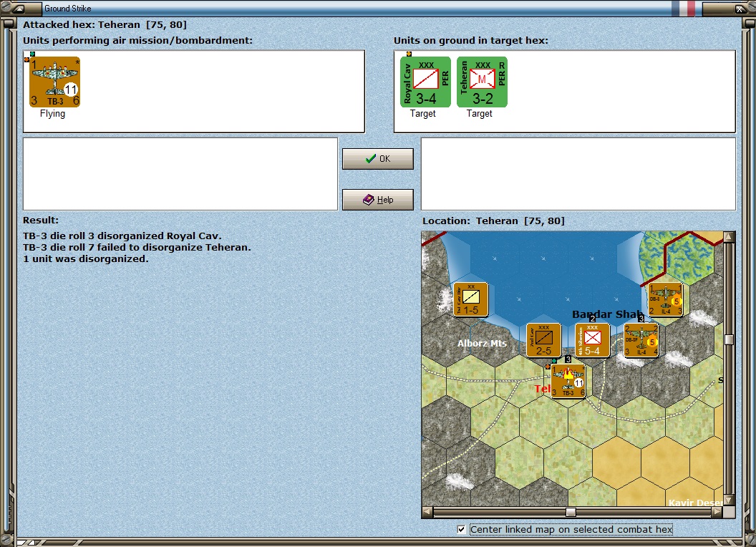Toggle Center linked map on selected combat hex

click(x=462, y=529)
